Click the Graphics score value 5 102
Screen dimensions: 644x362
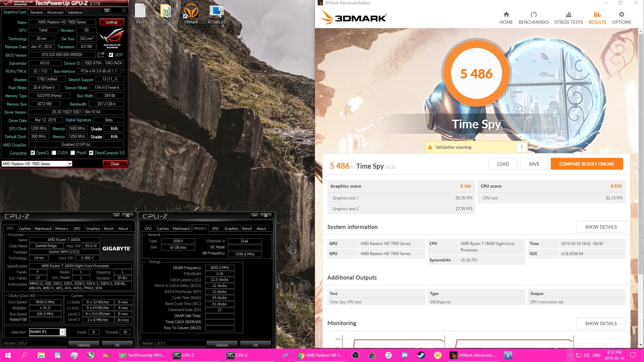coord(466,186)
